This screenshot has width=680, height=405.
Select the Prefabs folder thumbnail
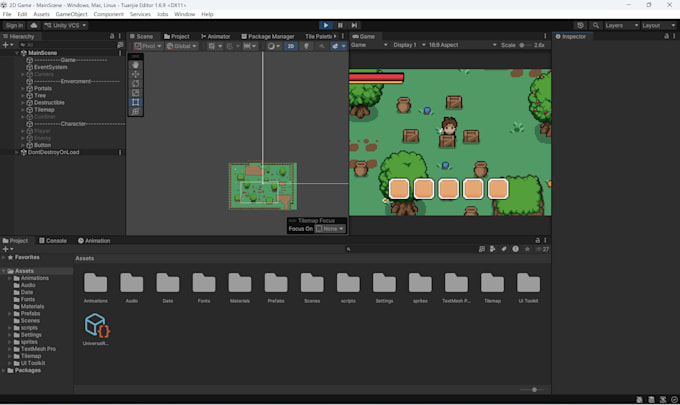(x=276, y=287)
